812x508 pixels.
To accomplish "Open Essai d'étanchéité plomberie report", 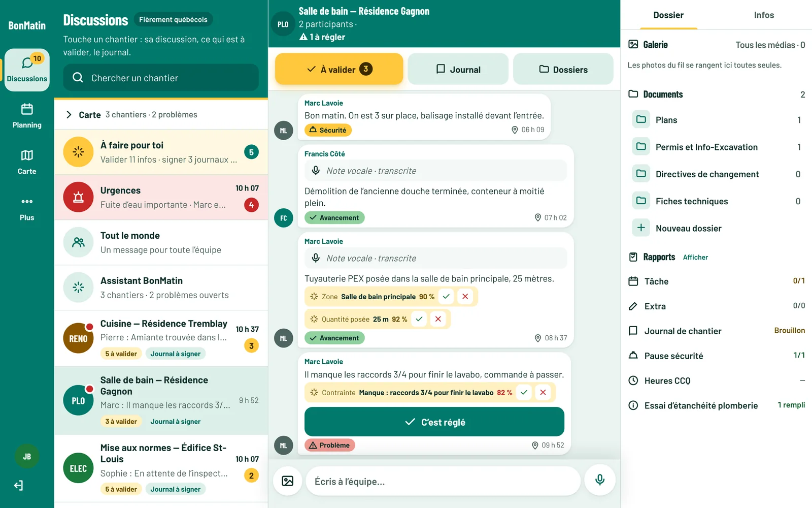I will (x=717, y=405).
